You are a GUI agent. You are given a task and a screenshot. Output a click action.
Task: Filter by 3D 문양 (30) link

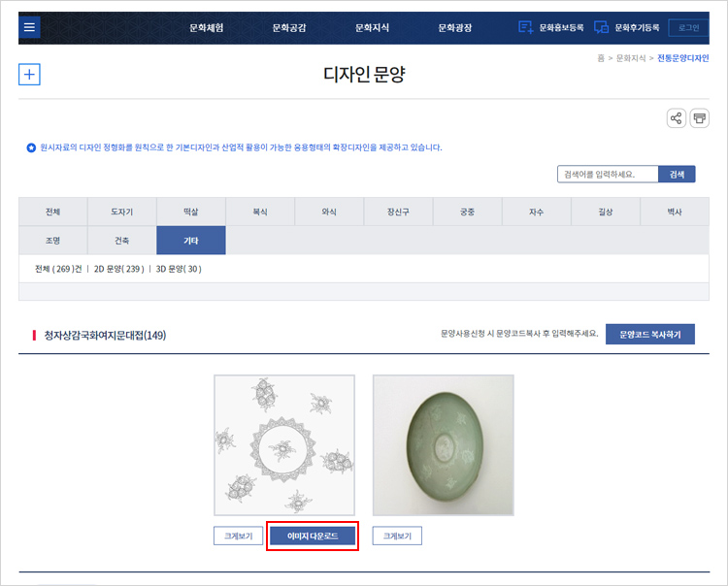pyautogui.click(x=179, y=269)
